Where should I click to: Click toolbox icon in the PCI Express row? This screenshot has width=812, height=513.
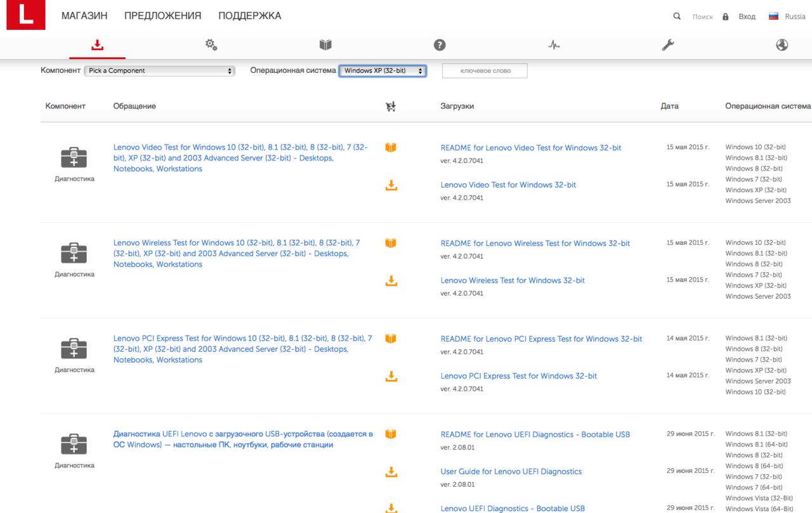point(74,348)
